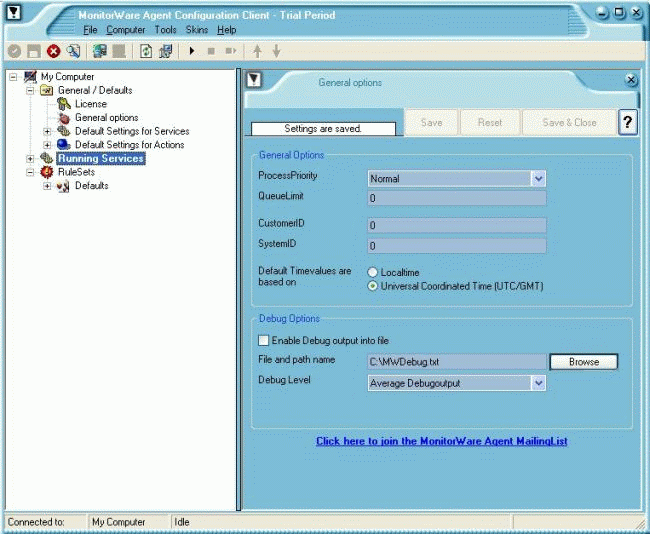
Task: Click the green play (start service) toolbar icon
Action: pos(191,51)
